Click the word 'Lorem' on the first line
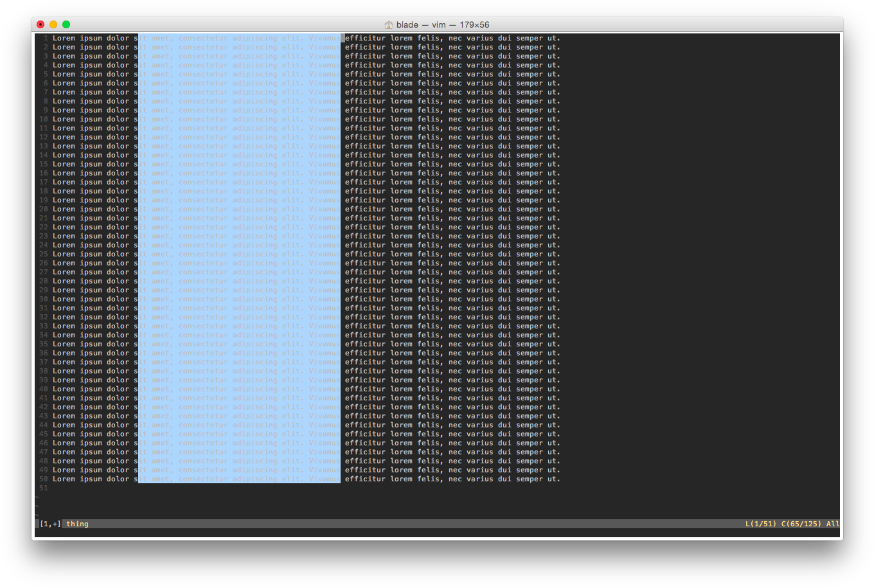The image size is (874, 588). [64, 38]
